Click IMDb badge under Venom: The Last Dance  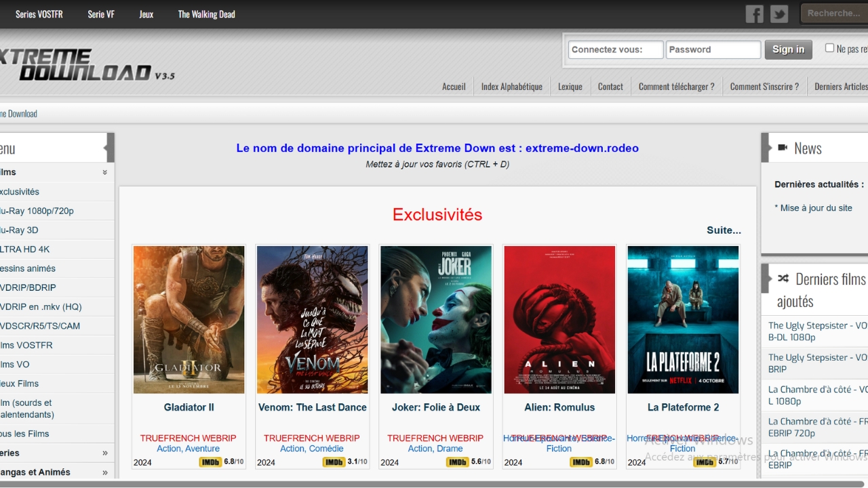(x=334, y=462)
